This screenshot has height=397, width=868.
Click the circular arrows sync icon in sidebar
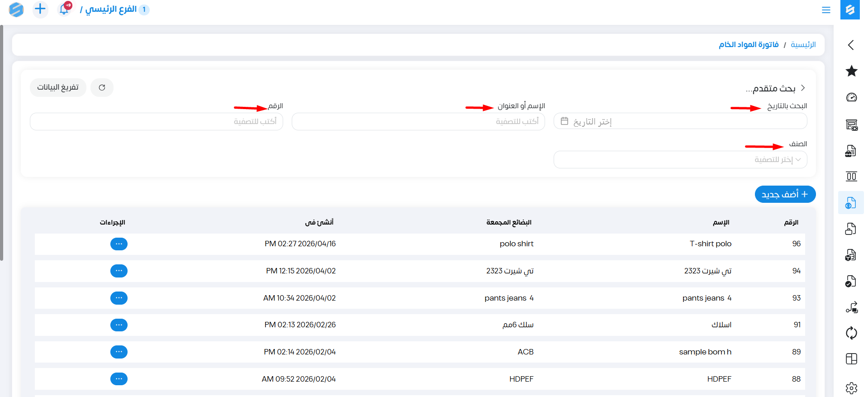pyautogui.click(x=851, y=333)
